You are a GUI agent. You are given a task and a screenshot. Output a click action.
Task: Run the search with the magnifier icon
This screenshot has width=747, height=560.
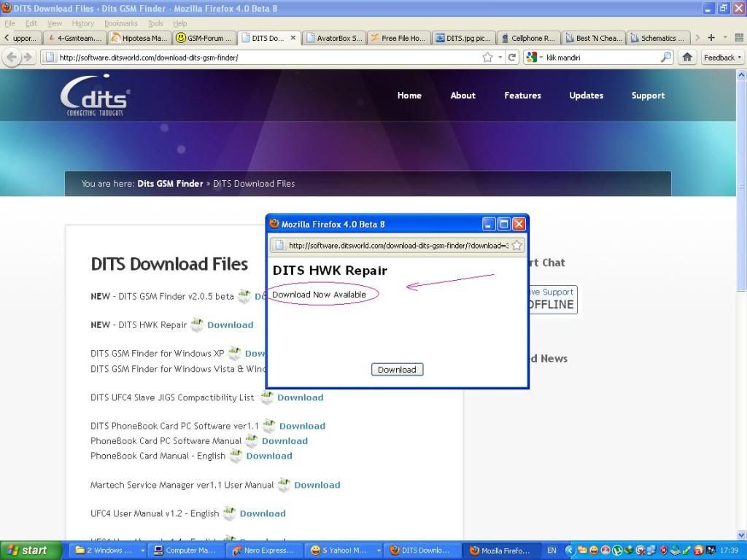[x=665, y=58]
